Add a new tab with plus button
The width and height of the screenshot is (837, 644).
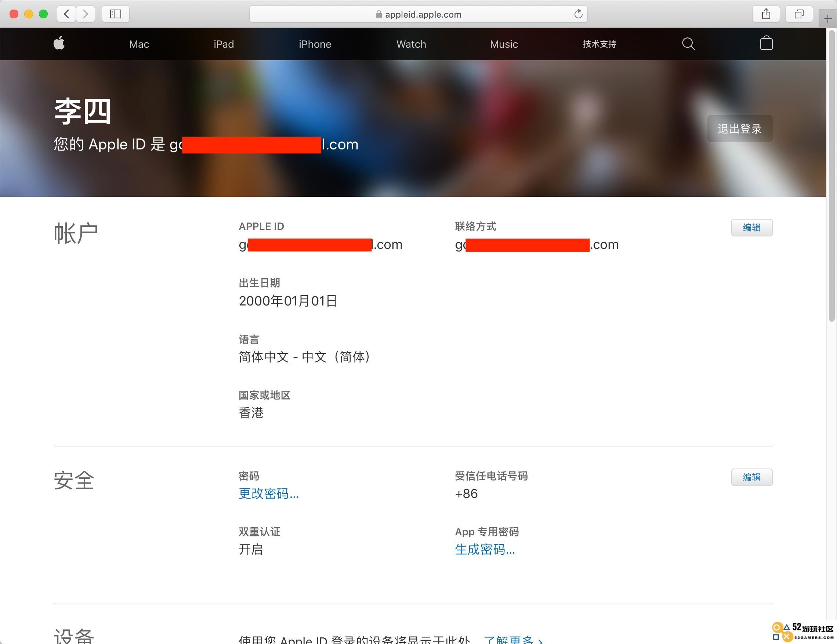828,19
